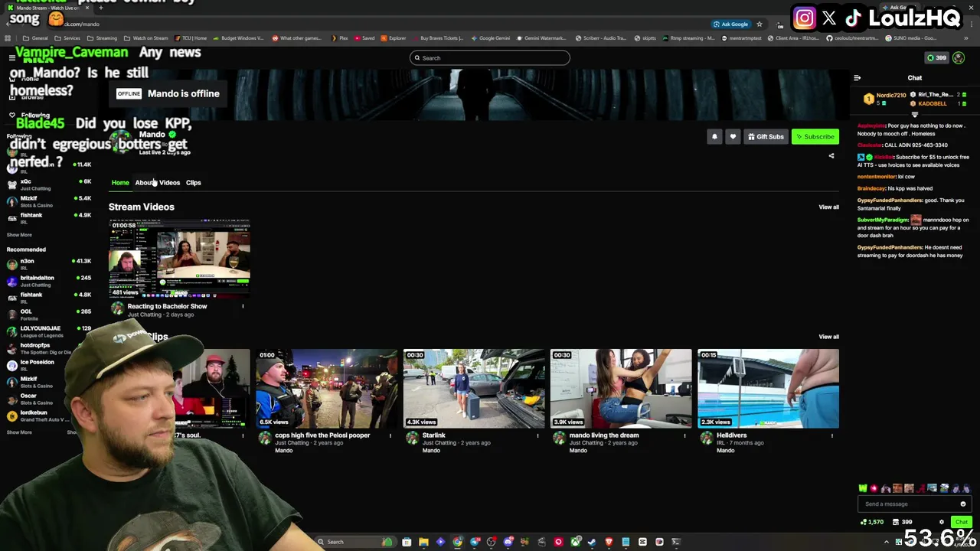
Task: Open options menu for Reacting to Bachelor Show
Action: click(243, 307)
